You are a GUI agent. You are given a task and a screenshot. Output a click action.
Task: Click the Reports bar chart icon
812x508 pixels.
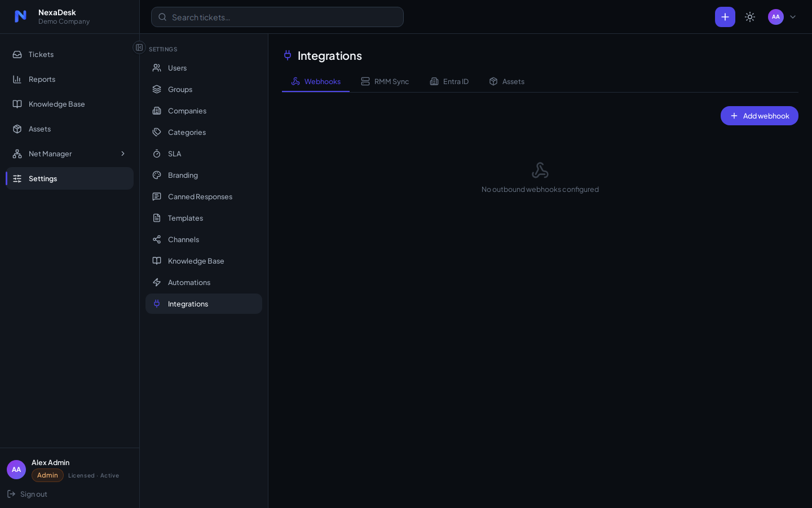(x=17, y=79)
